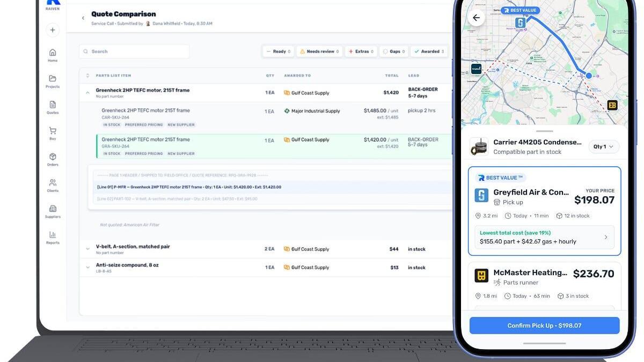Click the AWARDED TO column header

tap(297, 76)
